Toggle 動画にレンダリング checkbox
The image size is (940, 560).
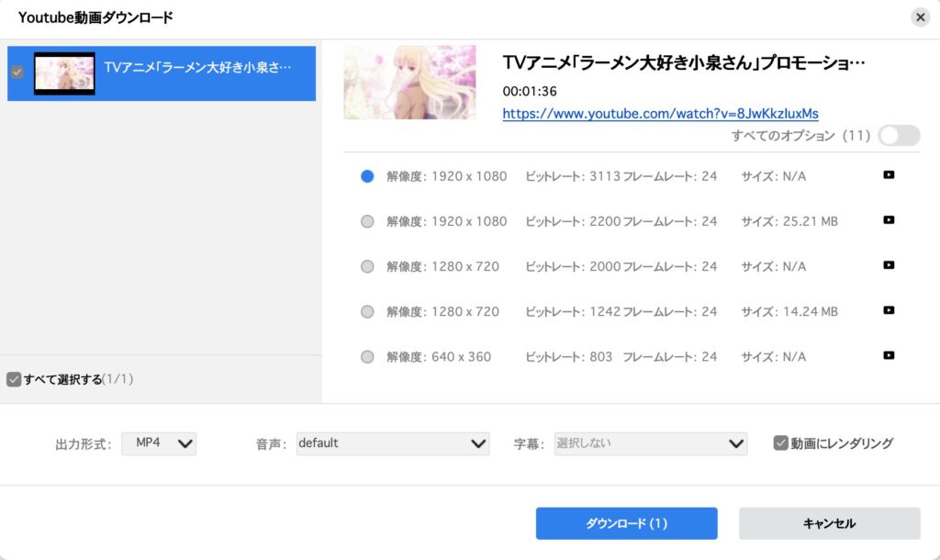tap(780, 443)
